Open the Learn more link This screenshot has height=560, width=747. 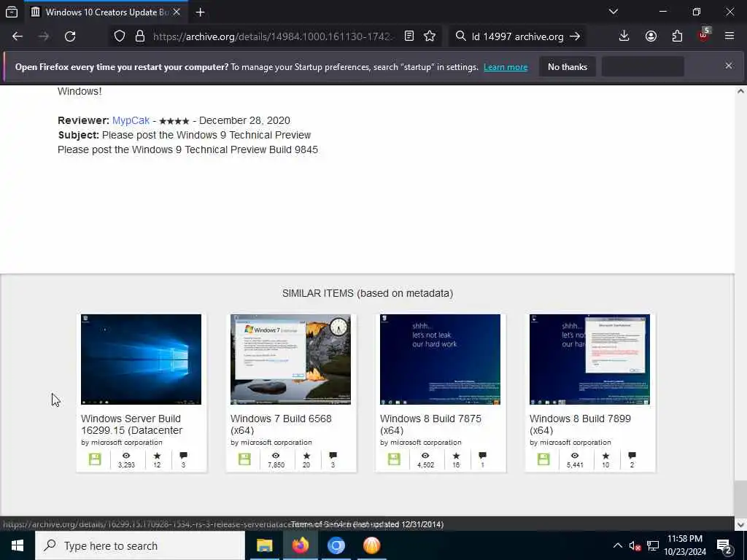(x=506, y=67)
